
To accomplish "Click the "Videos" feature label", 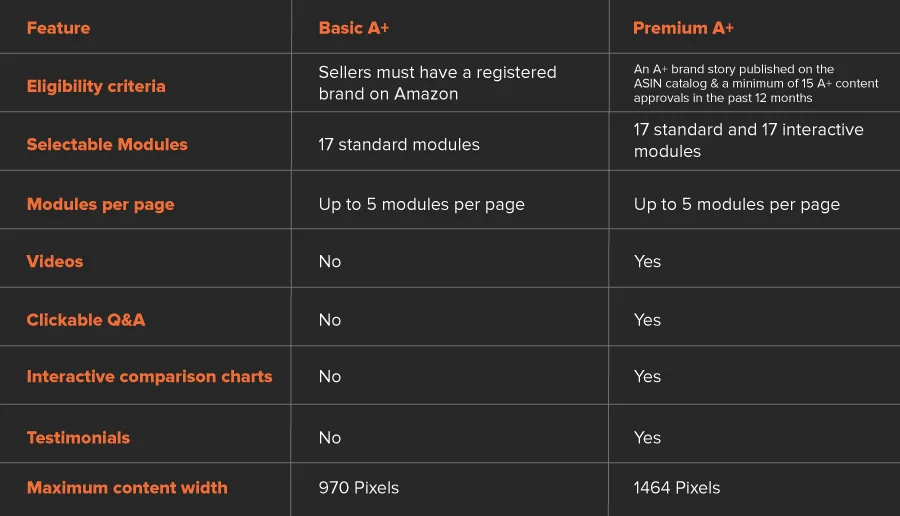I will 55,261.
